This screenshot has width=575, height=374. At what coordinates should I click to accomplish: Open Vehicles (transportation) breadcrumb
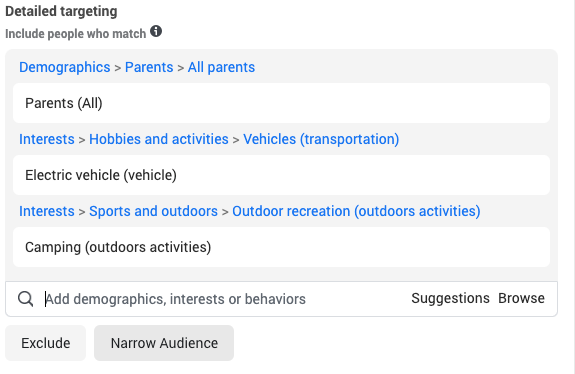(x=321, y=139)
